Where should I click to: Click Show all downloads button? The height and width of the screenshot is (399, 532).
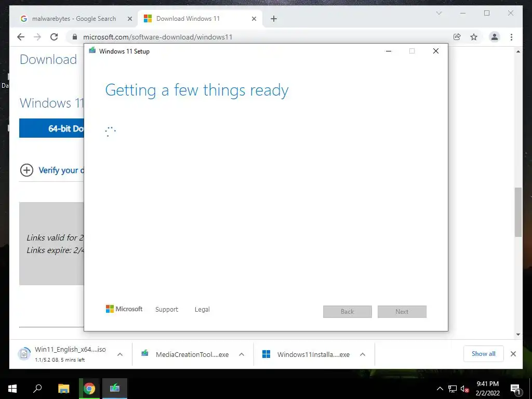pyautogui.click(x=484, y=354)
